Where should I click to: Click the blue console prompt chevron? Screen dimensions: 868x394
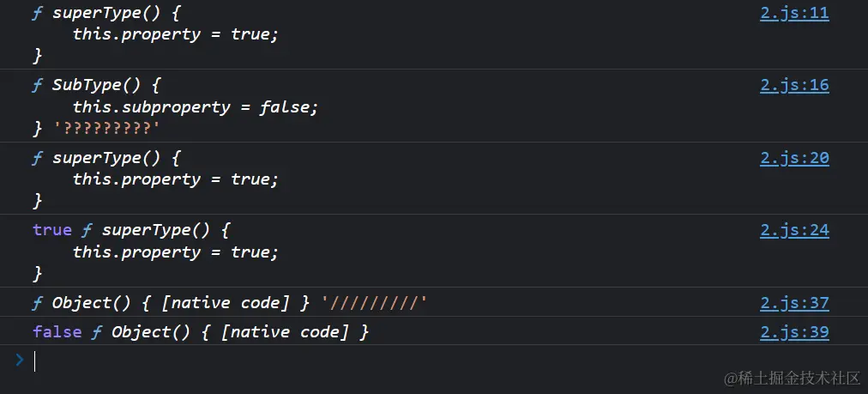pos(19,361)
